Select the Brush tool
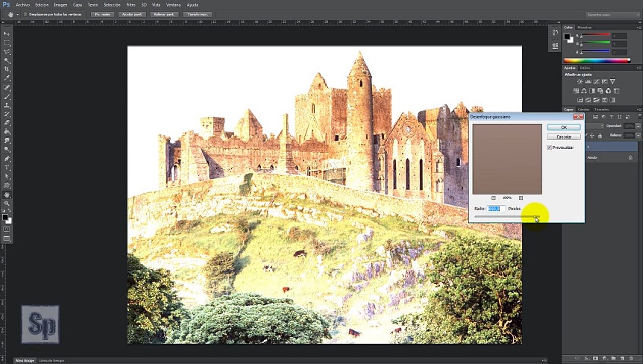This screenshot has width=643, height=364. click(x=7, y=96)
